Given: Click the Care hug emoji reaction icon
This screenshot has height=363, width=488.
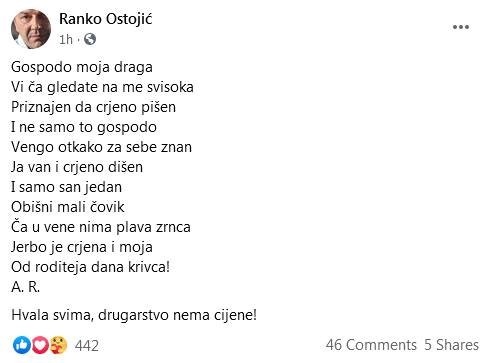Looking at the screenshot, I should point(58,345).
